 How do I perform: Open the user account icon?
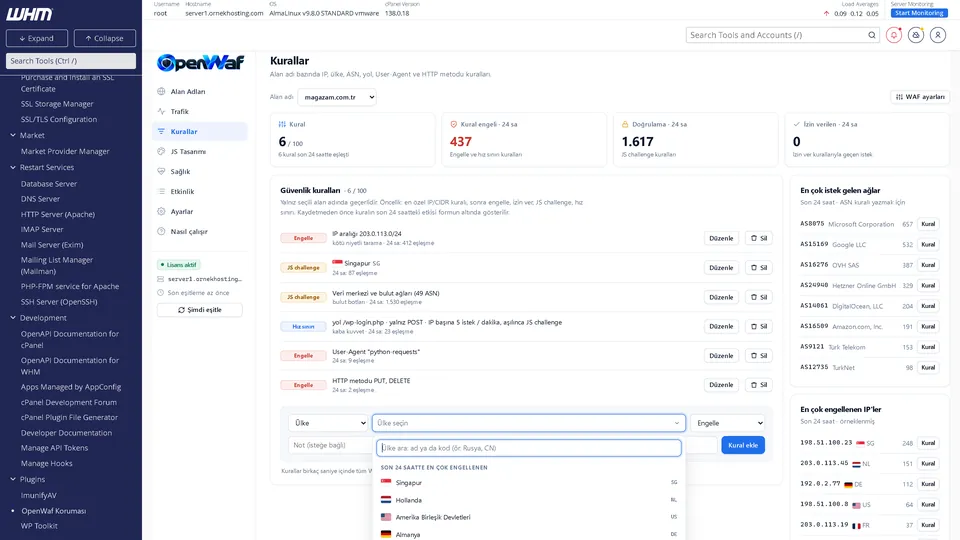[937, 35]
